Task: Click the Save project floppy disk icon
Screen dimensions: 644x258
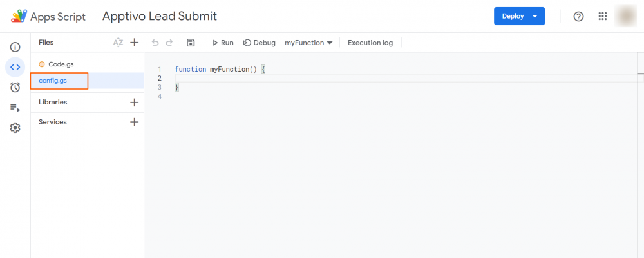Action: click(191, 43)
